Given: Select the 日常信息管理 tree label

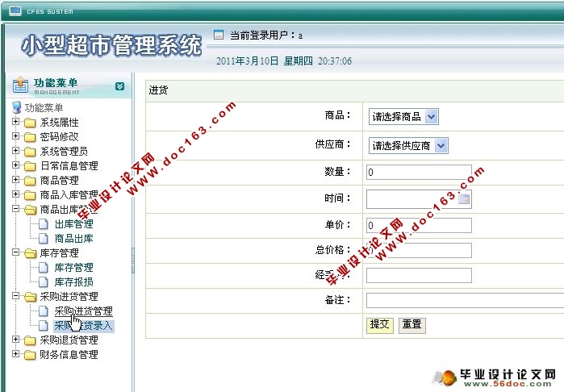Looking at the screenshot, I should [69, 166].
